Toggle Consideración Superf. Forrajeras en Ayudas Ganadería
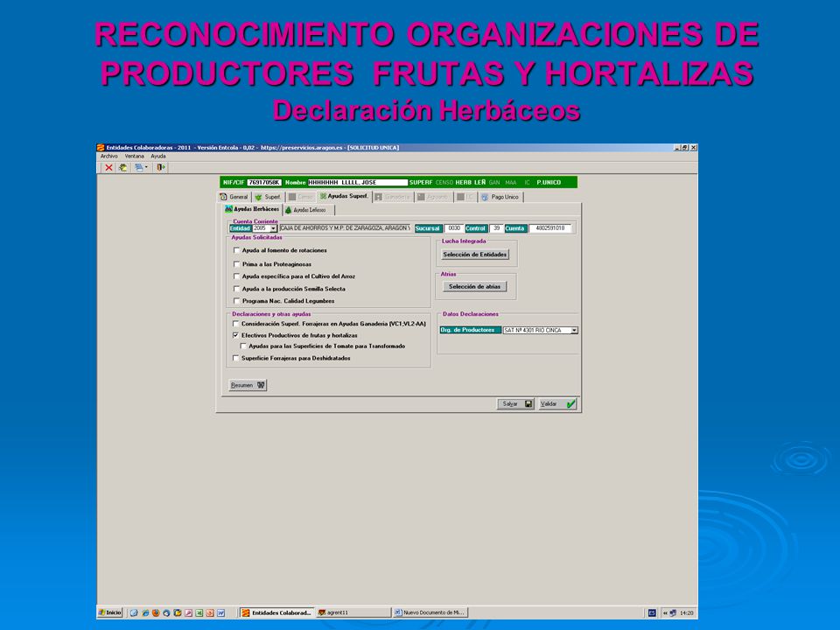 [235, 324]
